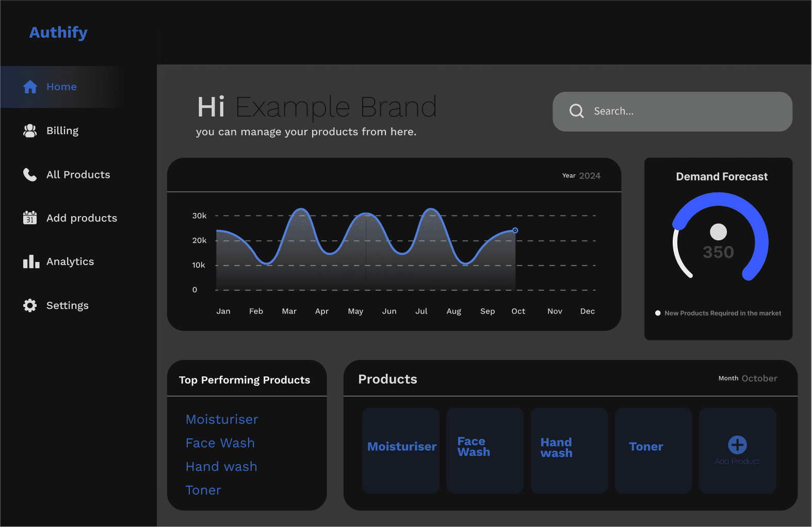Click the phone icon beside All Products

point(30,175)
